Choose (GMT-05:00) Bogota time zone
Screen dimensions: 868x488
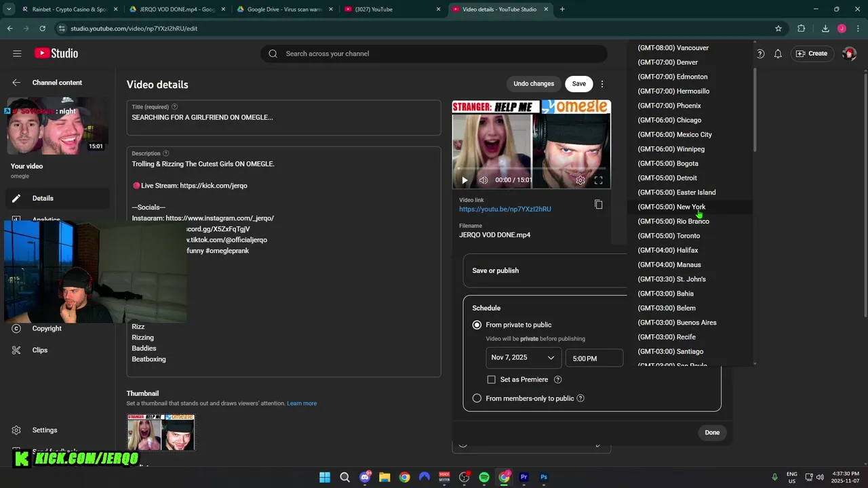690,163
